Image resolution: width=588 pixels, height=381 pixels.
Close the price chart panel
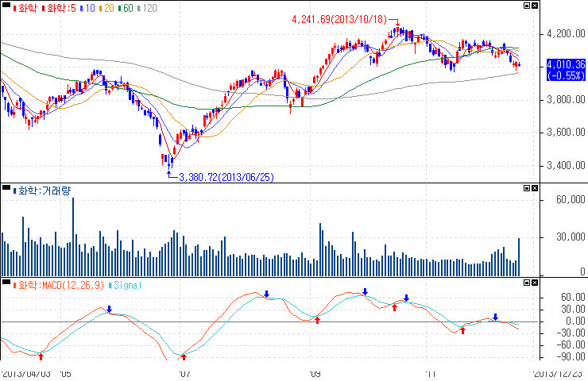535,6
